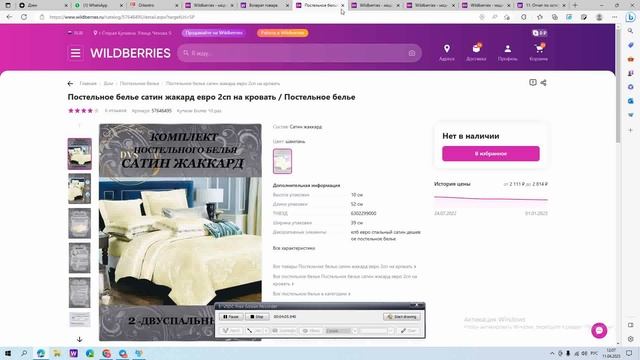Pause the recording in screen recorder
Screen dimensions: 640x360
click(x=231, y=316)
